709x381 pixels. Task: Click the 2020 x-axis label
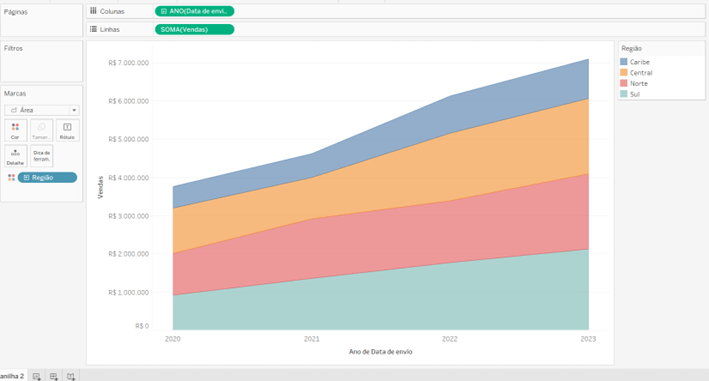point(173,339)
